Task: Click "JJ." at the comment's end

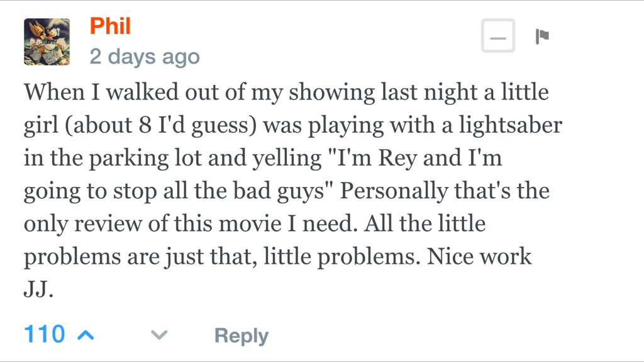Action: coord(38,290)
